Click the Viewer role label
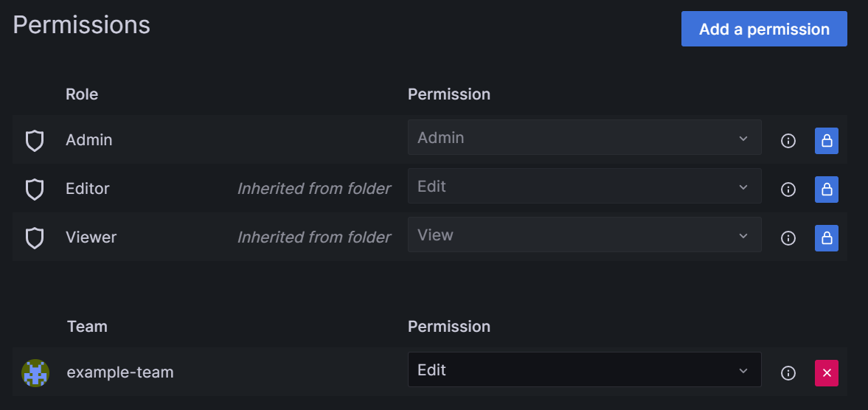Screen dimensions: 868x410 click(91, 237)
